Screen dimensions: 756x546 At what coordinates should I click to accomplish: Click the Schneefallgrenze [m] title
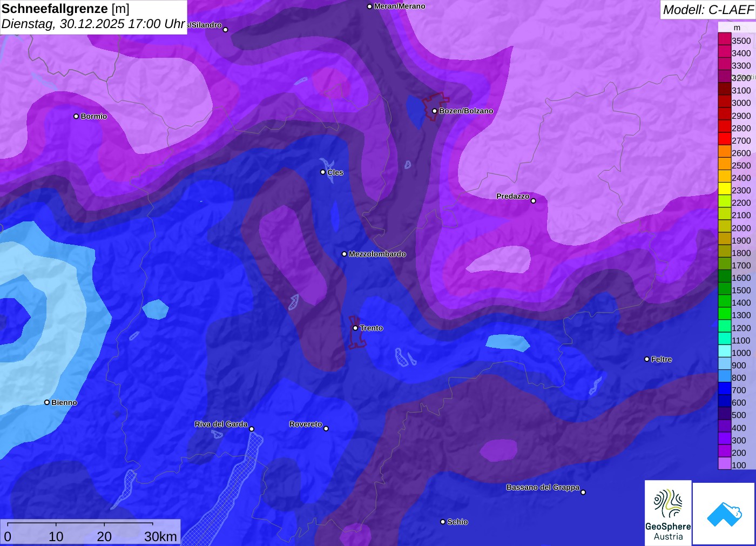(65, 9)
